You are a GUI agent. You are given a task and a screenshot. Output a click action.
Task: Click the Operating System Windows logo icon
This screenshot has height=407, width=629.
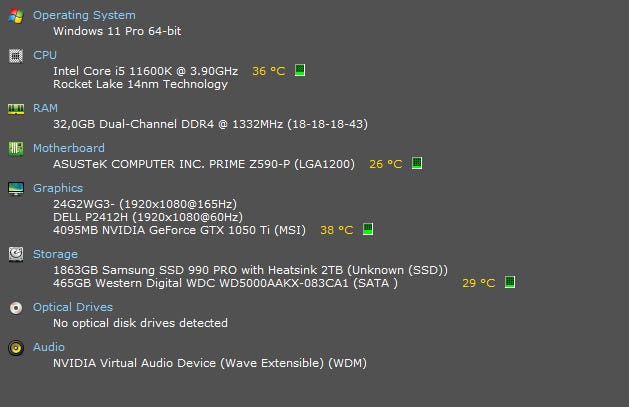(15, 16)
